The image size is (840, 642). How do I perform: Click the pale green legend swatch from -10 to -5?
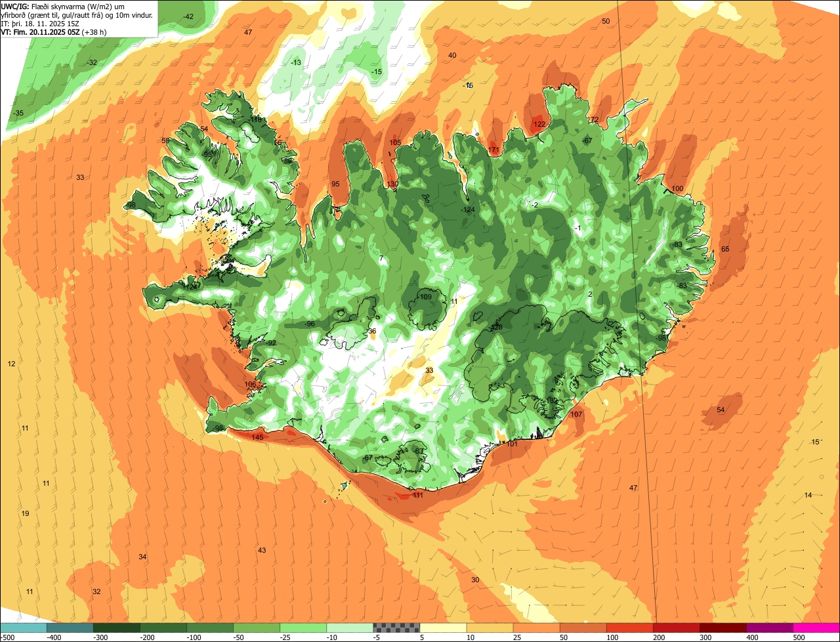click(x=350, y=628)
